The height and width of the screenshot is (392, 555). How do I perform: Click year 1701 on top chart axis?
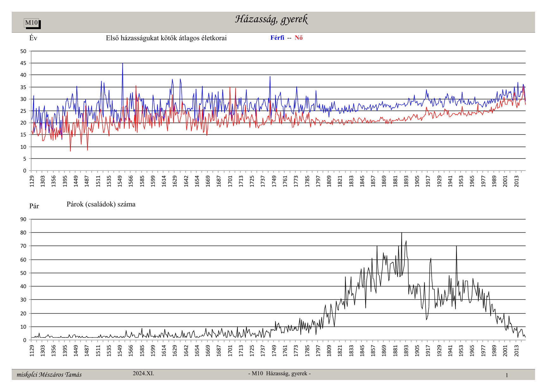point(230,181)
